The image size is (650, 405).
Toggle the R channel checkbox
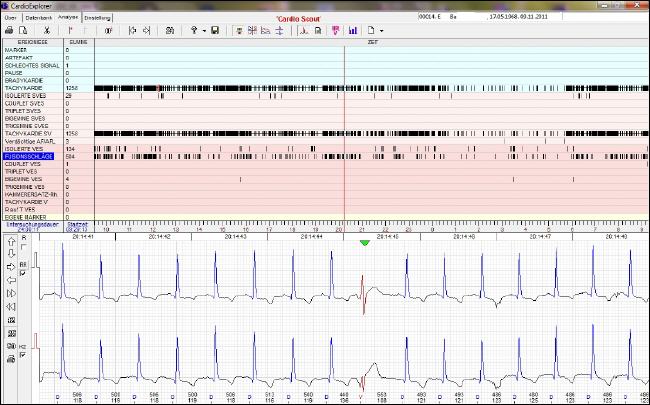point(24,247)
